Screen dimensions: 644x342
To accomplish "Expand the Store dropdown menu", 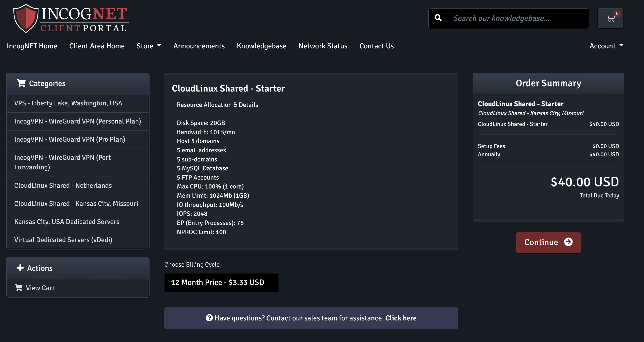I will (x=149, y=46).
